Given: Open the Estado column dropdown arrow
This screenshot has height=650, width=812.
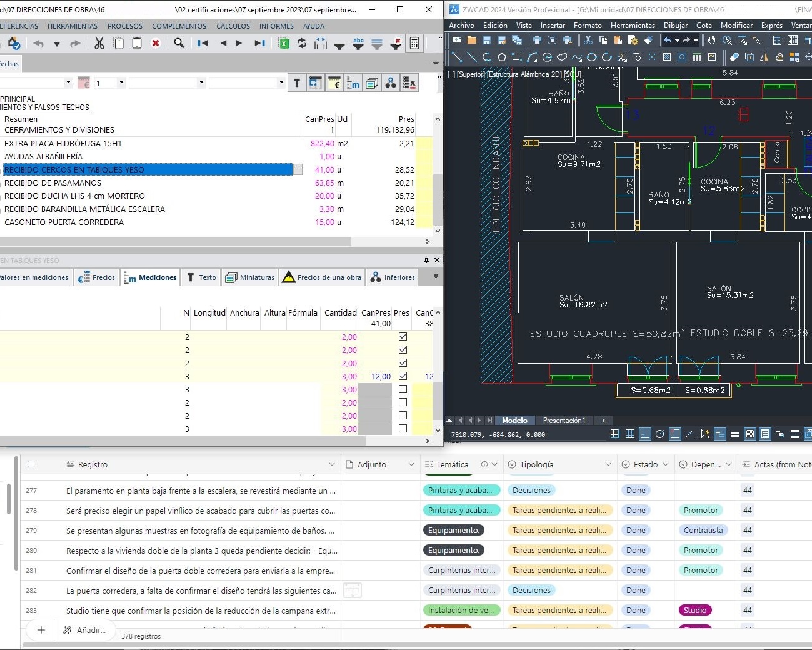Looking at the screenshot, I should (x=666, y=464).
